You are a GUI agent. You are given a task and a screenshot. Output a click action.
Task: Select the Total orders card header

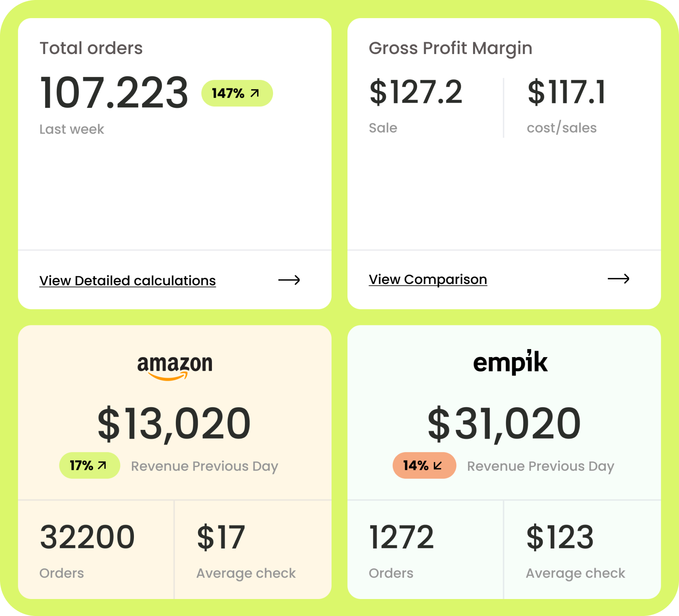[x=91, y=48]
